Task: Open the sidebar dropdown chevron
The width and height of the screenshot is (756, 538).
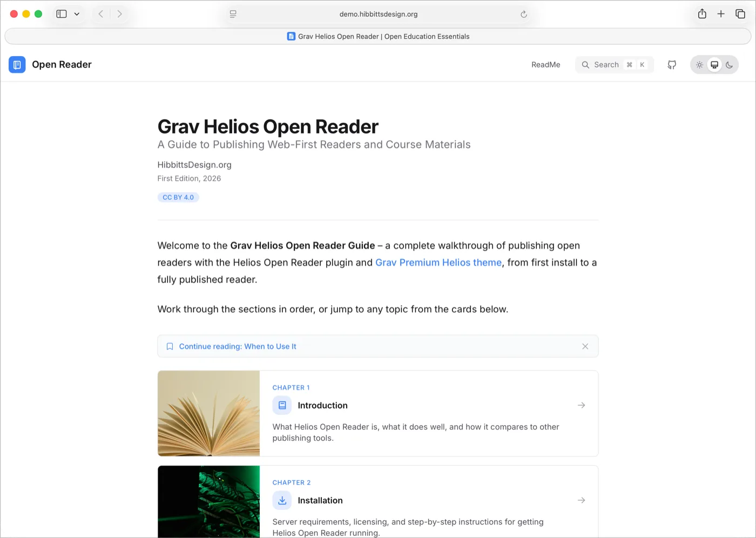Action: [x=77, y=14]
